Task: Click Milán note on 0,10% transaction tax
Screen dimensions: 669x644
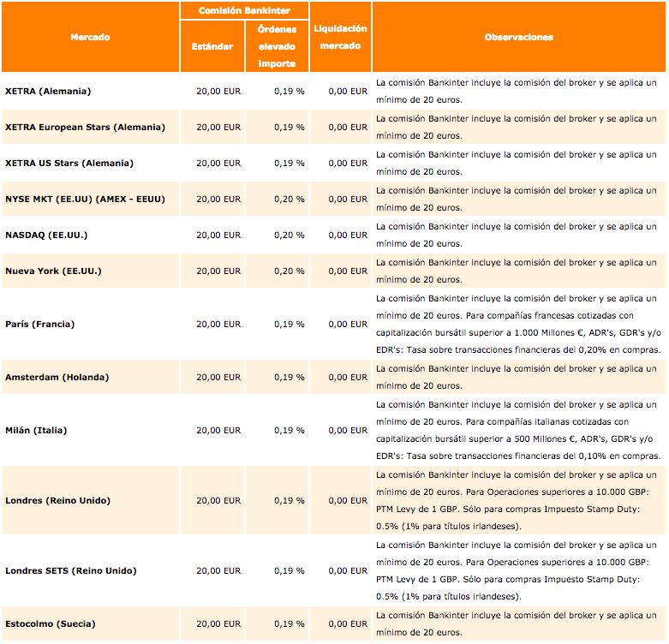Action: point(518,456)
